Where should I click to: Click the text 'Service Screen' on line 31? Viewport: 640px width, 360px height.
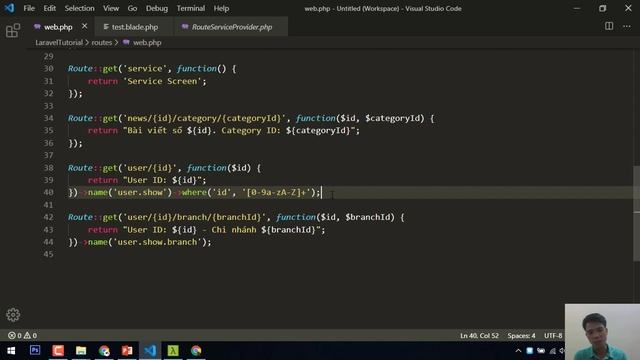[162, 81]
